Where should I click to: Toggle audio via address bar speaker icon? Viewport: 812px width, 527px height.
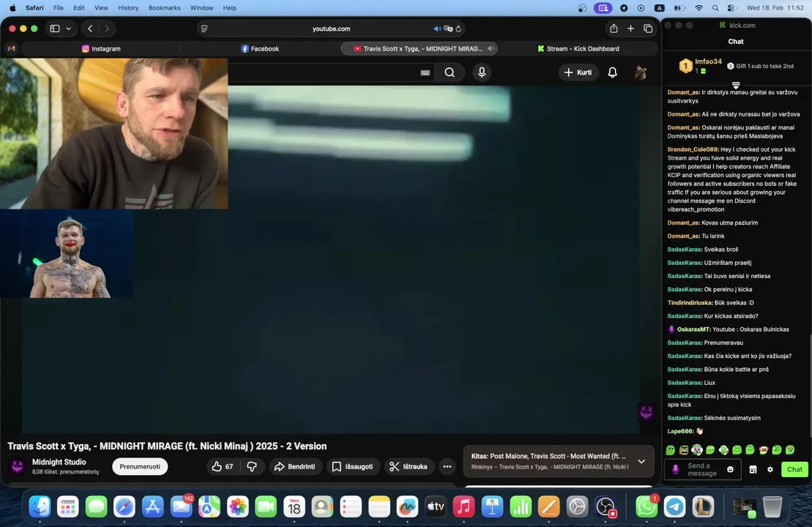(437, 29)
